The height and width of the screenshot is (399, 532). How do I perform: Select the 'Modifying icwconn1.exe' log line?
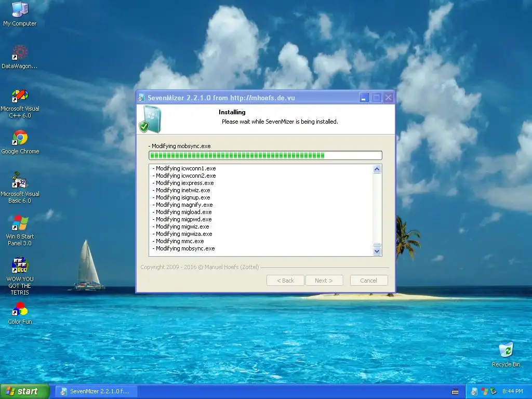(x=184, y=168)
